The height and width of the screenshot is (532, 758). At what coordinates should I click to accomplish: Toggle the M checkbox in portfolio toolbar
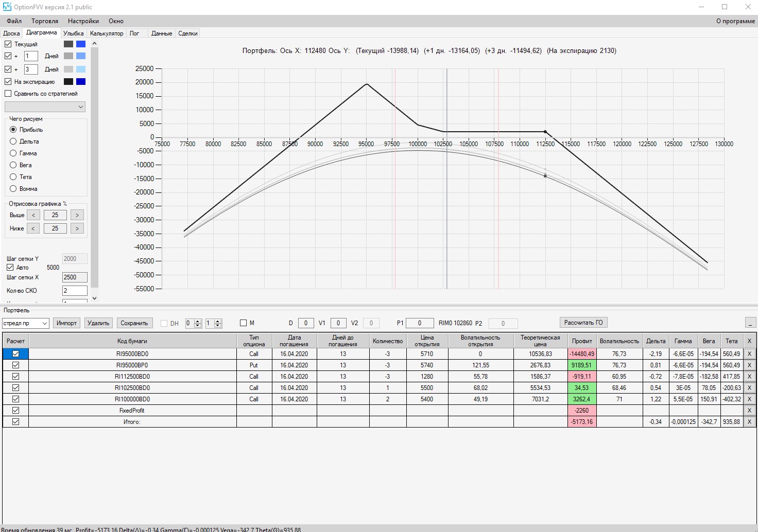[x=244, y=323]
